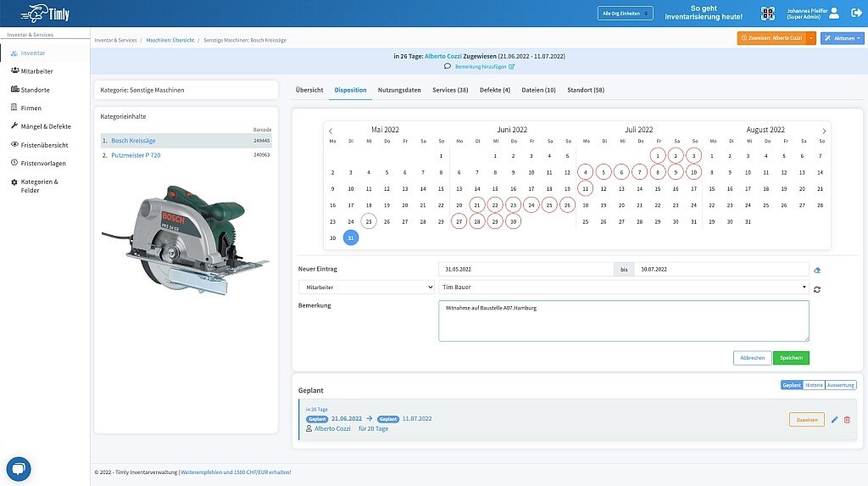The width and height of the screenshot is (868, 486).
Task: Click the Bemerkung hinzufügen link
Action: (480, 66)
